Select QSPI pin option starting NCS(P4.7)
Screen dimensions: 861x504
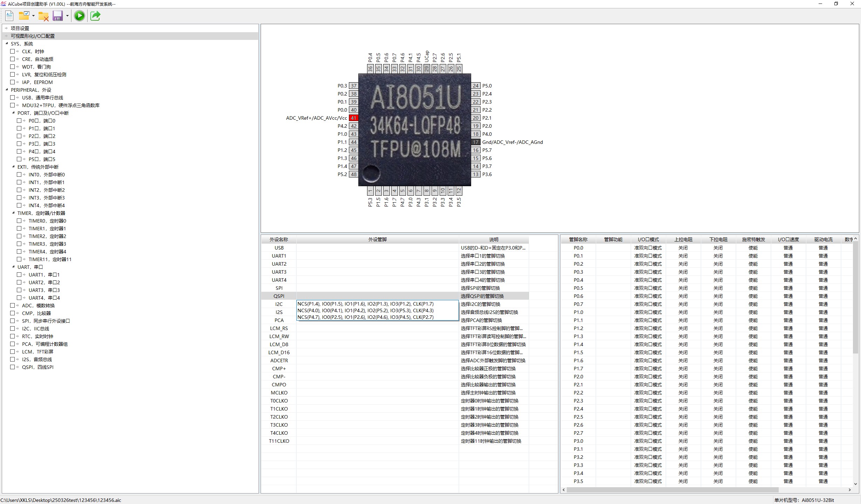coord(377,317)
